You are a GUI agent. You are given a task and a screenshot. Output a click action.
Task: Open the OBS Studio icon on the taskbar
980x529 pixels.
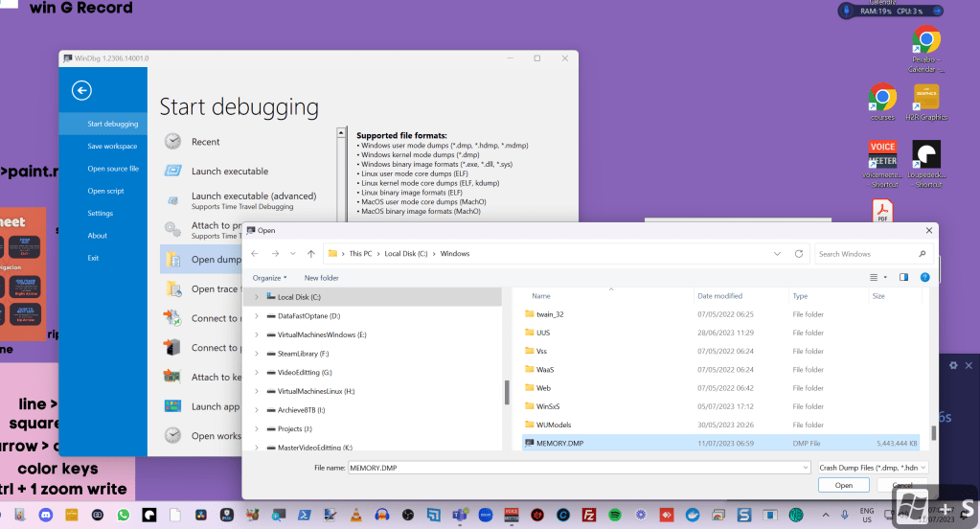click(407, 515)
